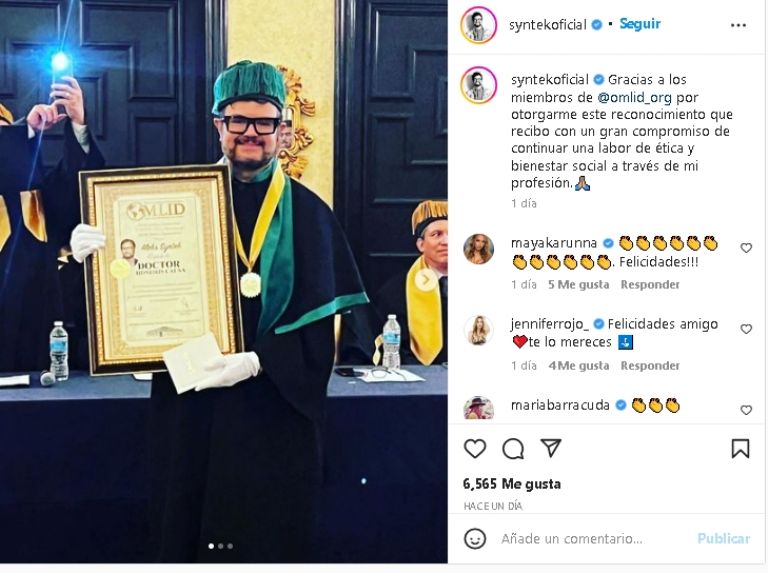Save post with the bookmark icon
The width and height of the screenshot is (768, 573).
(740, 448)
